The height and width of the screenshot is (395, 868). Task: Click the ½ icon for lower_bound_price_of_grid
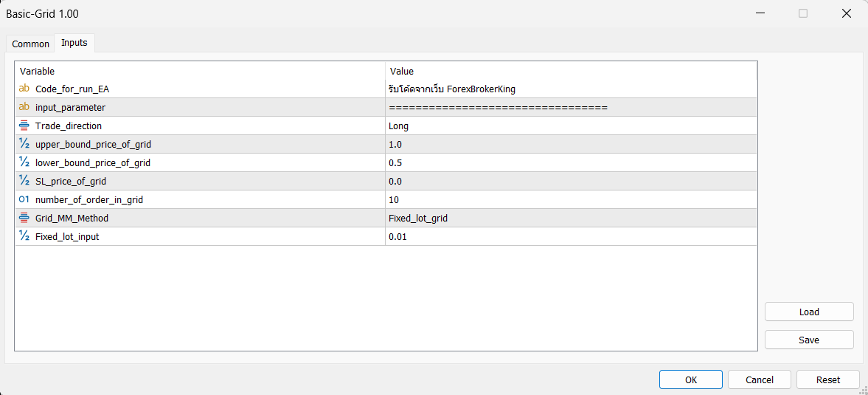point(24,162)
